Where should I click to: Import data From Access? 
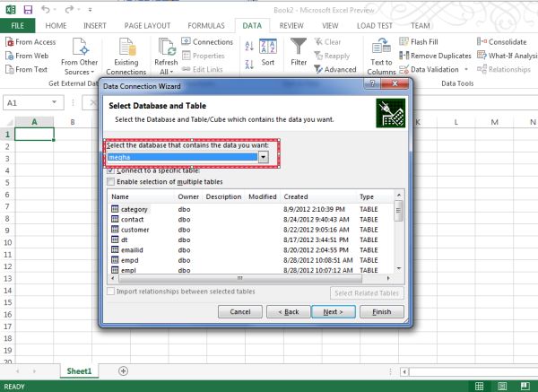click(30, 42)
